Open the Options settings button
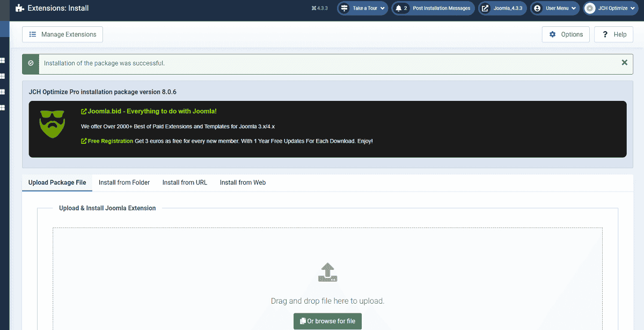This screenshot has width=644, height=330. click(566, 34)
